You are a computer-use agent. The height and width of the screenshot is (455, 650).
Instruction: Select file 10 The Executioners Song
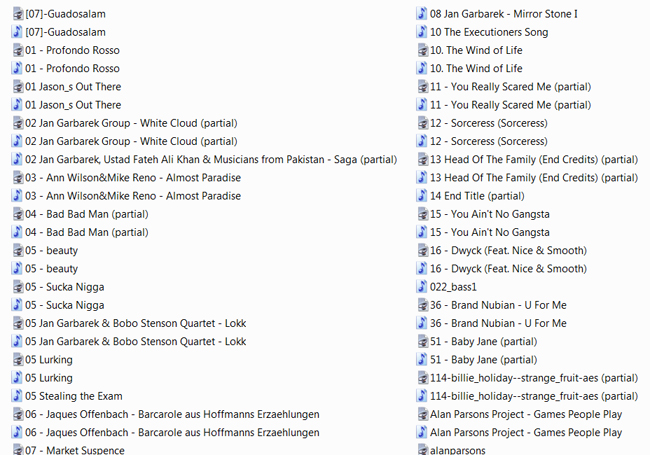coord(483,32)
